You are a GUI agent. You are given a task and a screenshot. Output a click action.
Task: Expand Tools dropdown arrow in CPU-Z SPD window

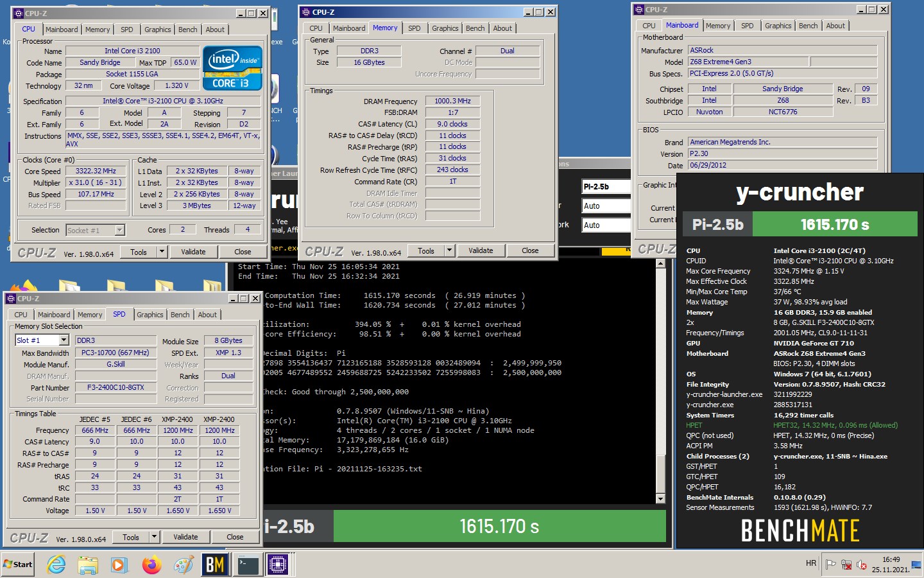coord(154,537)
